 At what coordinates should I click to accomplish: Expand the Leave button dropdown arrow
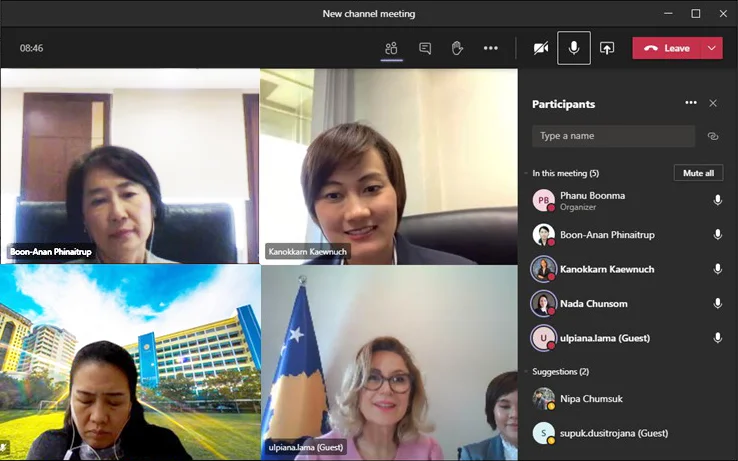711,48
